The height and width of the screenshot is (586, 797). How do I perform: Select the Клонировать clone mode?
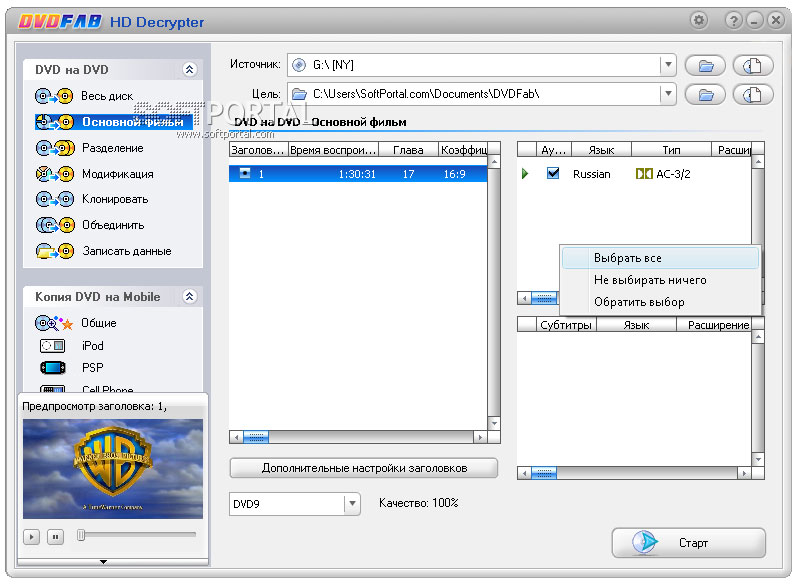click(x=92, y=199)
